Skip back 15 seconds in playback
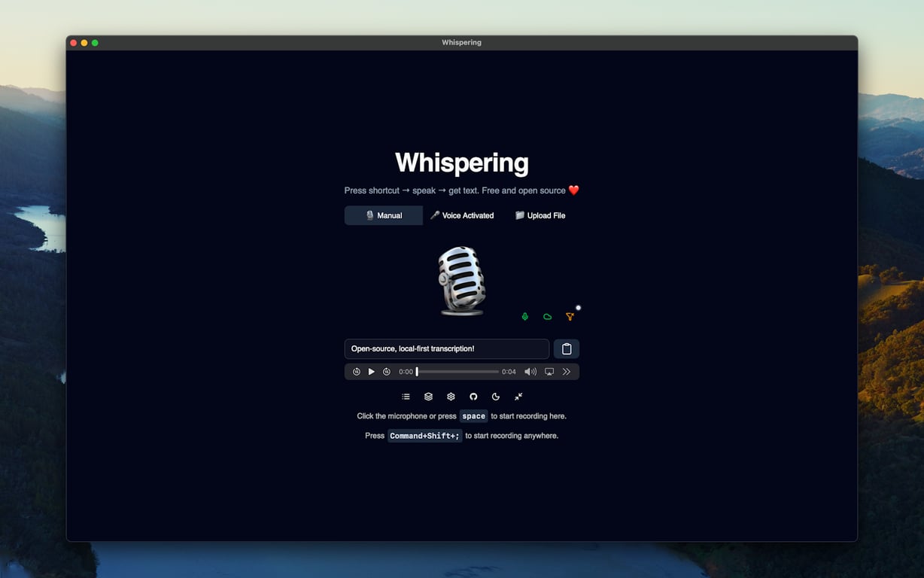Viewport: 924px width, 578px height. click(357, 371)
